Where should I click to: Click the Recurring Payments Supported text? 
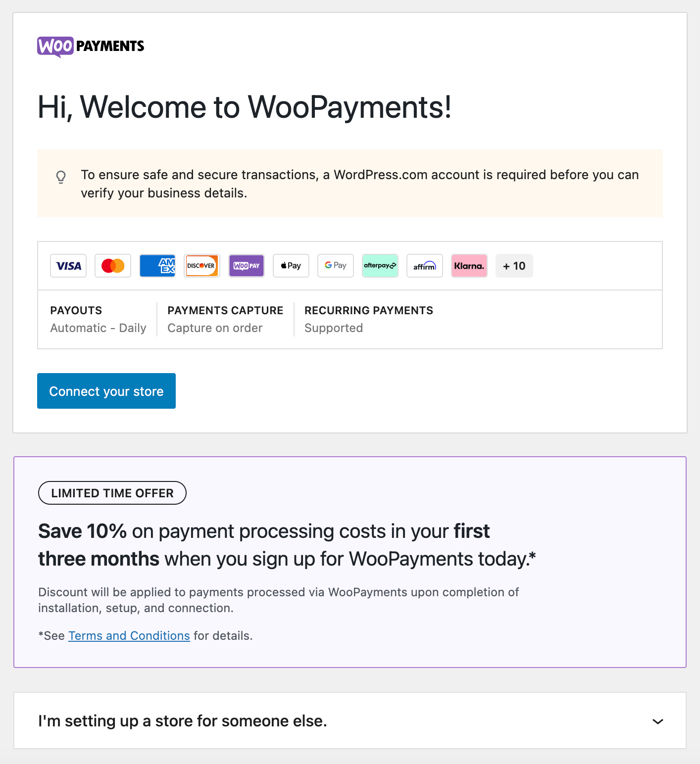point(333,328)
